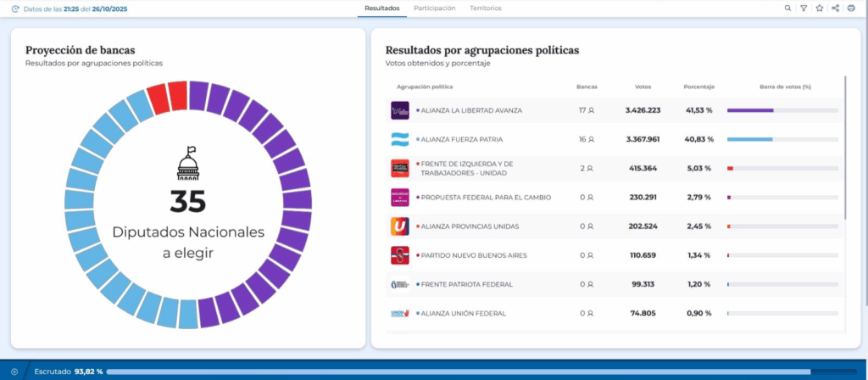Click the Frente de Izquierda party logo
The image size is (868, 380).
pos(400,169)
